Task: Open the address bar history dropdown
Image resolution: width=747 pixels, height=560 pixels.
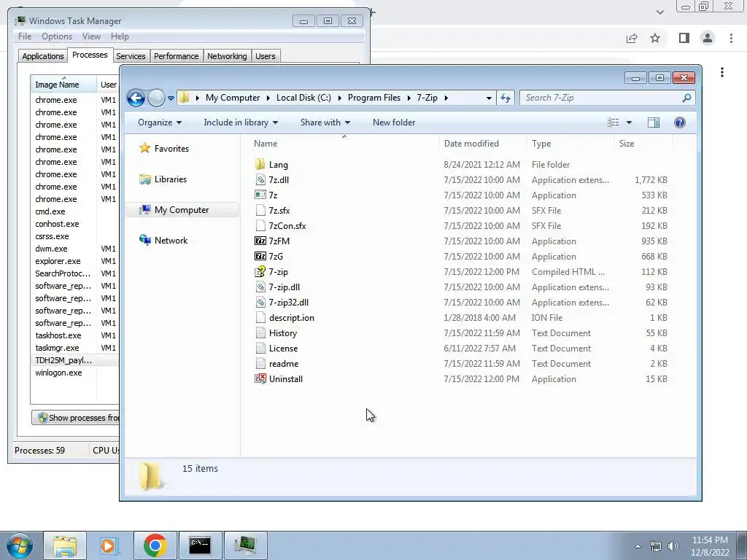Action: click(x=489, y=98)
